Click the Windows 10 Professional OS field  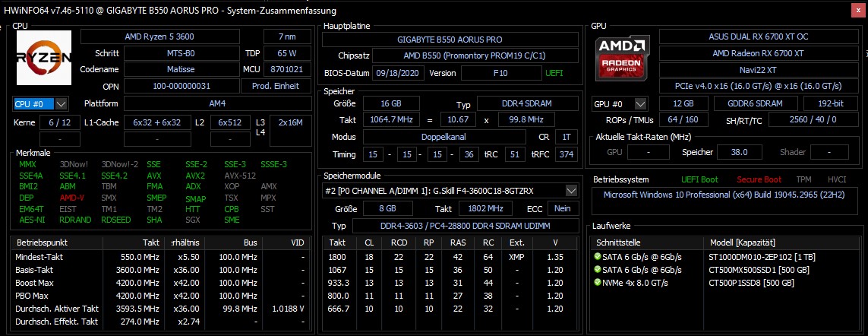pos(725,201)
